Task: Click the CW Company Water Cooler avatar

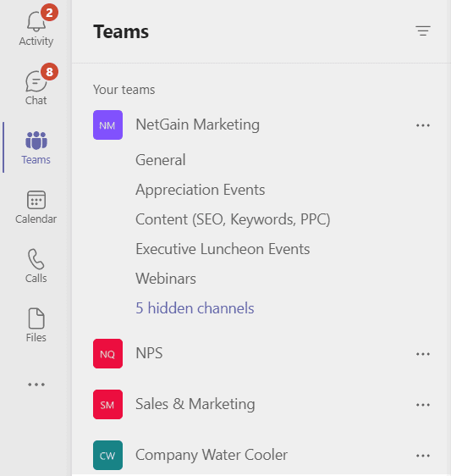Action: point(107,455)
